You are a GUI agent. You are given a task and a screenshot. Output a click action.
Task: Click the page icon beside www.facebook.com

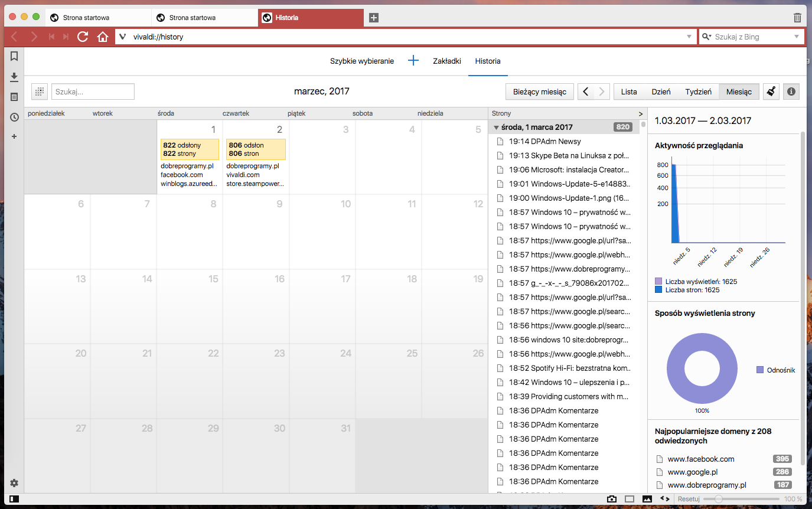(x=660, y=459)
